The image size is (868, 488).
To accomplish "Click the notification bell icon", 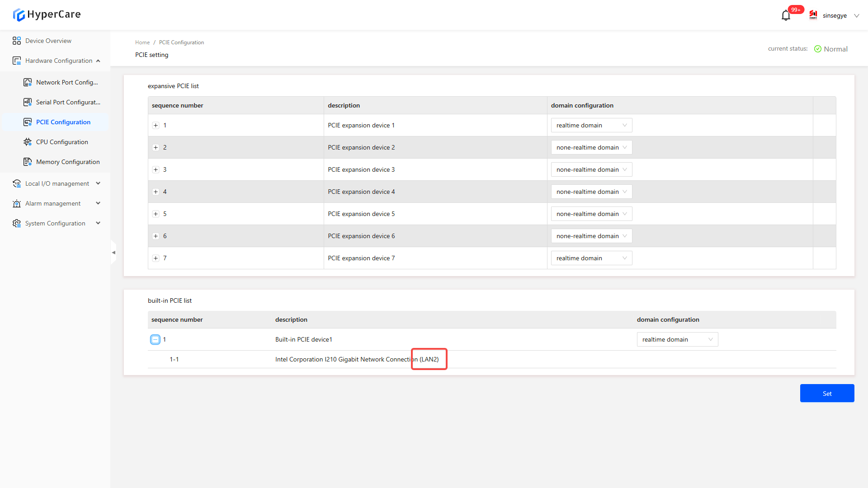I will 786,16.
